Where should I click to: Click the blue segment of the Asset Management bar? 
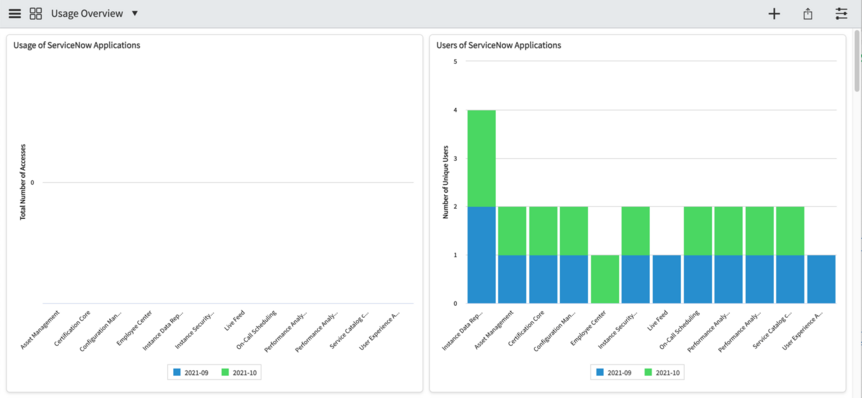[512, 279]
